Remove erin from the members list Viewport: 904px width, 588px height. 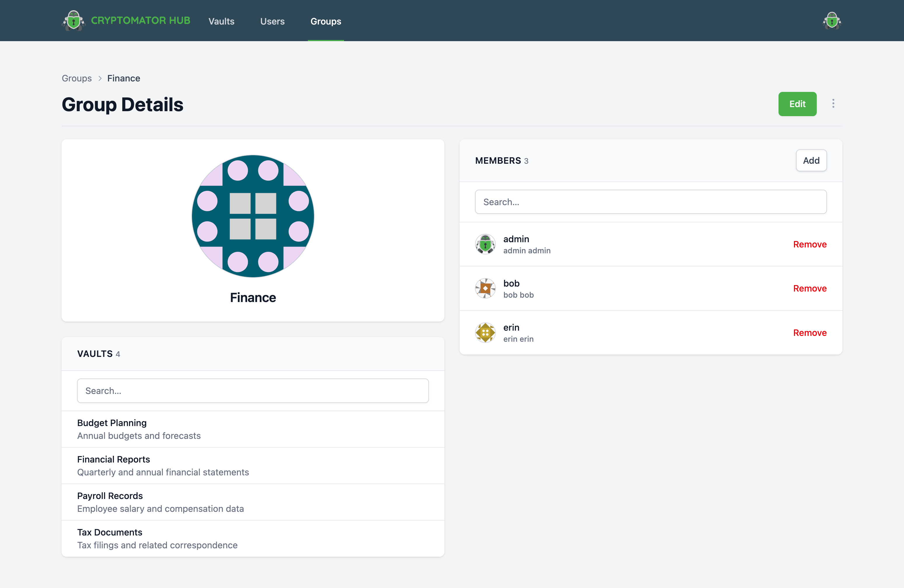pyautogui.click(x=809, y=333)
